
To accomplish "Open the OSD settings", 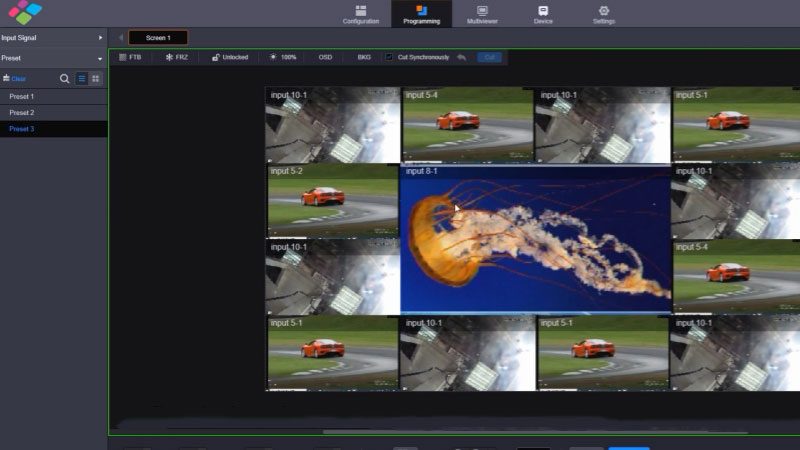I will point(325,57).
